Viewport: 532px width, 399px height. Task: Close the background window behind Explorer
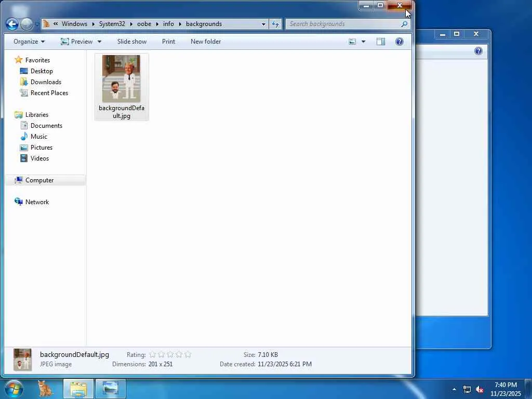point(476,34)
